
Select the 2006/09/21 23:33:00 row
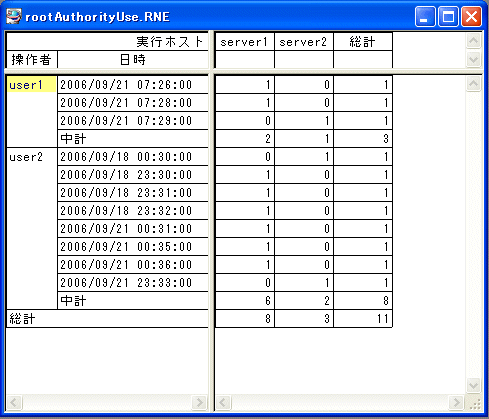pos(133,283)
